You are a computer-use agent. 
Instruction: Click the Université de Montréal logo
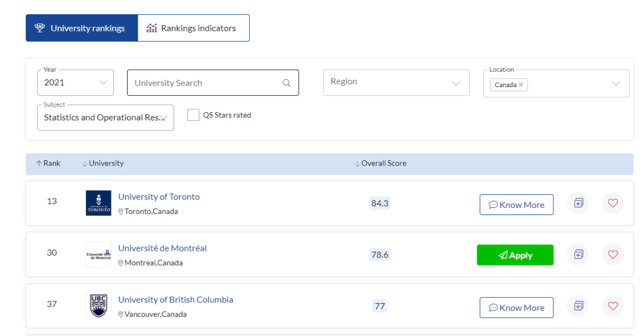(x=98, y=254)
